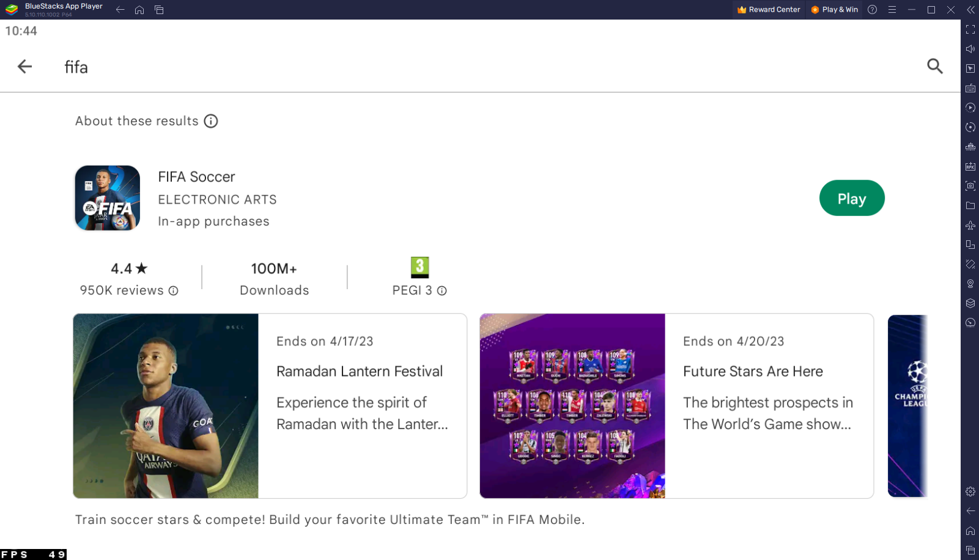This screenshot has width=979, height=560.
Task: Show review info icon next to 950K reviews
Action: click(174, 291)
